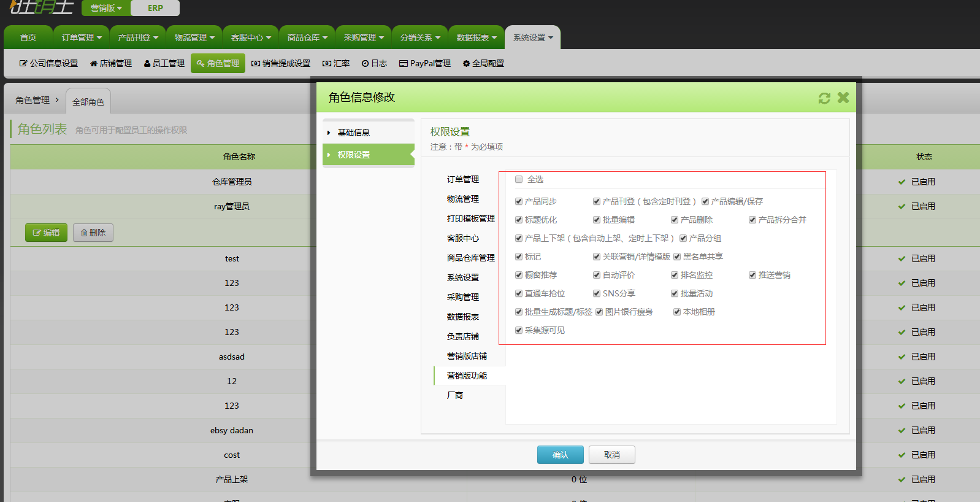
Task: Open 商品仓库 nav dropdown
Action: (x=307, y=37)
